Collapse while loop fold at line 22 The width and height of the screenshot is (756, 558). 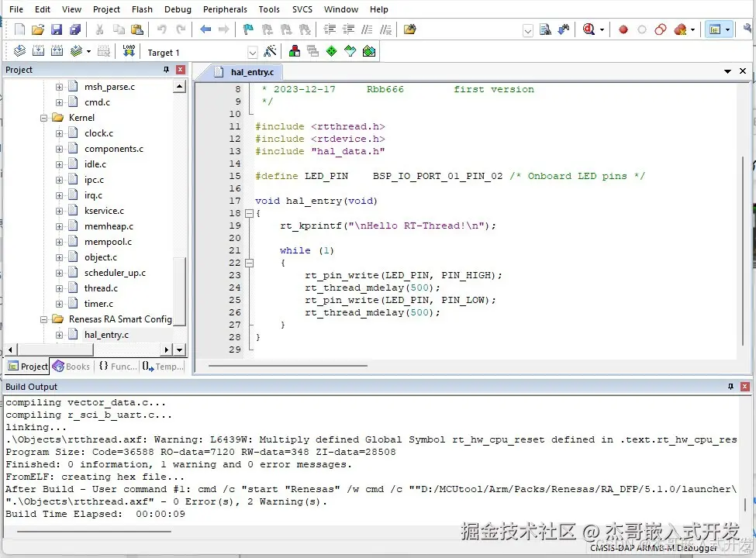pos(249,263)
